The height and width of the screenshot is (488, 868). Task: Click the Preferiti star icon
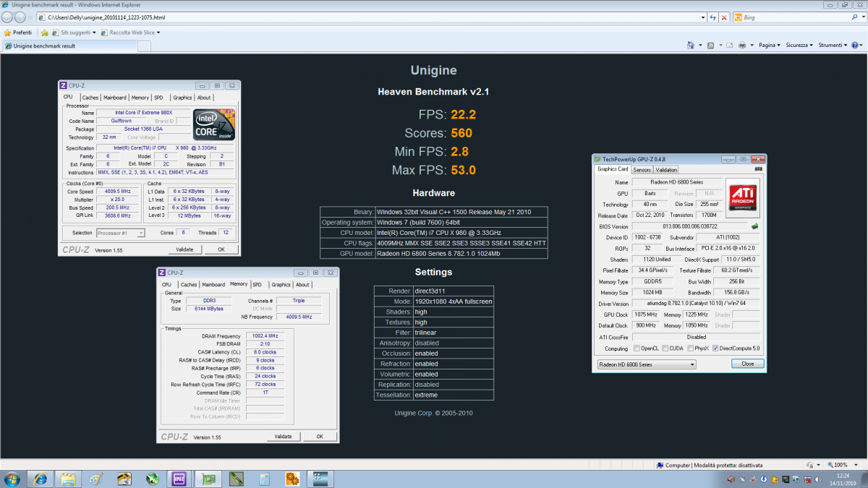point(7,33)
